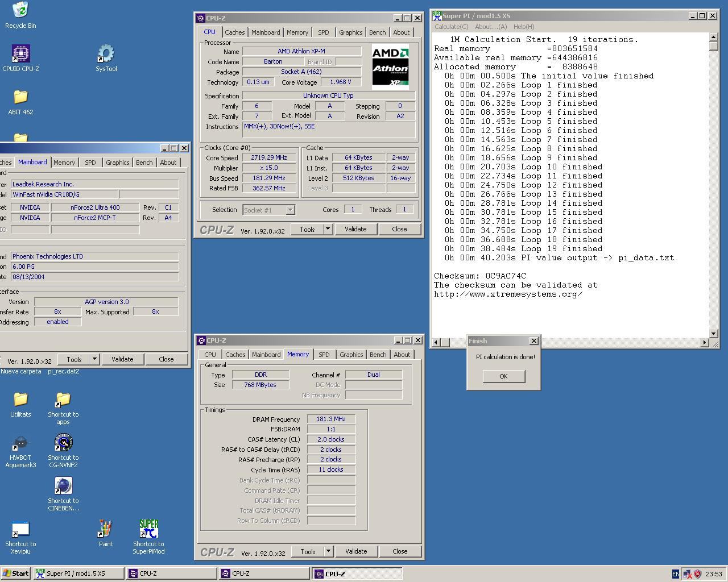Open the Paint desktop shortcut

(106, 529)
